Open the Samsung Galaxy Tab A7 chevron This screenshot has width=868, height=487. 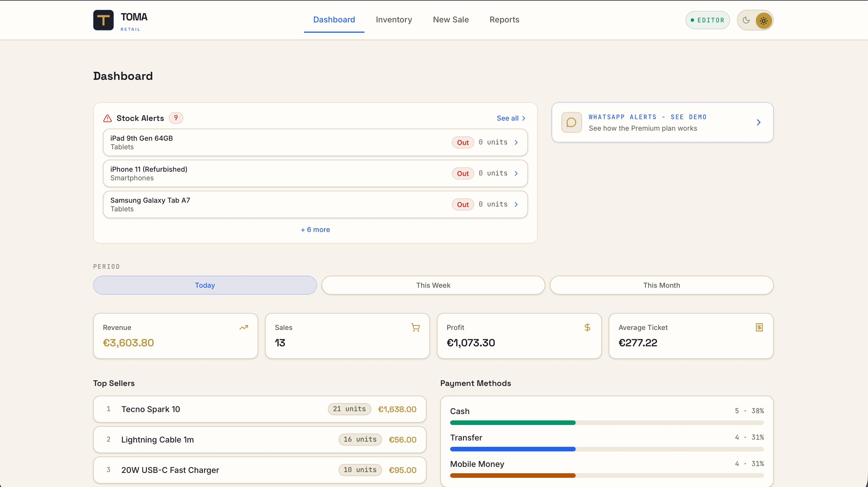(516, 204)
